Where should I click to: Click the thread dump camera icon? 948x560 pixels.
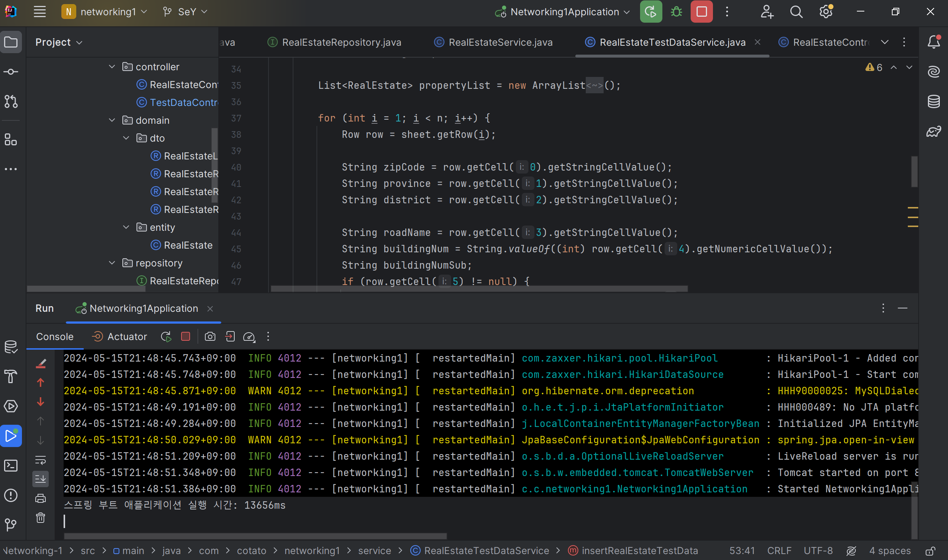210,337
